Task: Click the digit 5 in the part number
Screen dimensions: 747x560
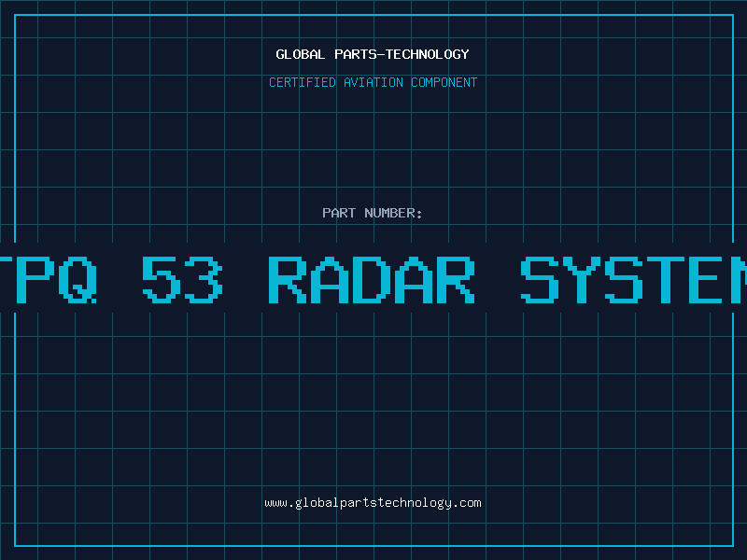Action: click(x=161, y=279)
